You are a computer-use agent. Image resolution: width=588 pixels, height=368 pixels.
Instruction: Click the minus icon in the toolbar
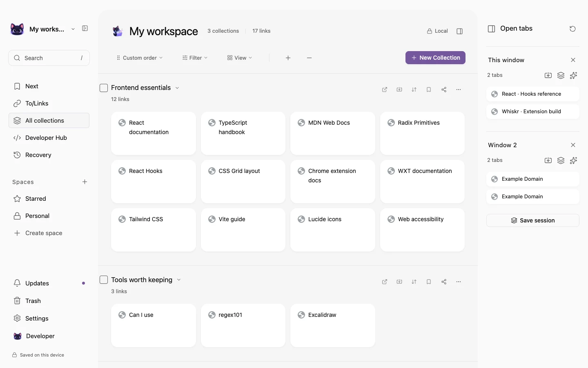pyautogui.click(x=309, y=58)
